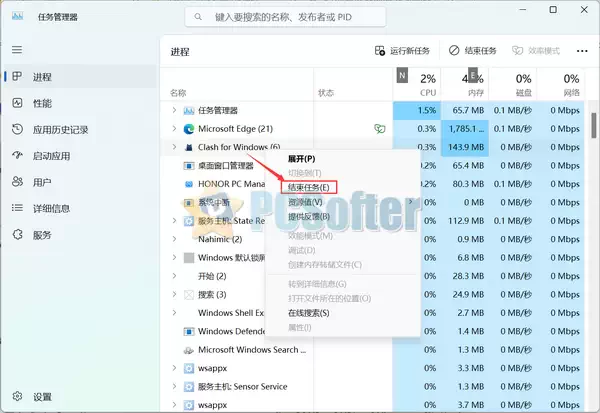Expand the Nahimic (2) group
This screenshot has width=600, height=413.
pyautogui.click(x=174, y=239)
